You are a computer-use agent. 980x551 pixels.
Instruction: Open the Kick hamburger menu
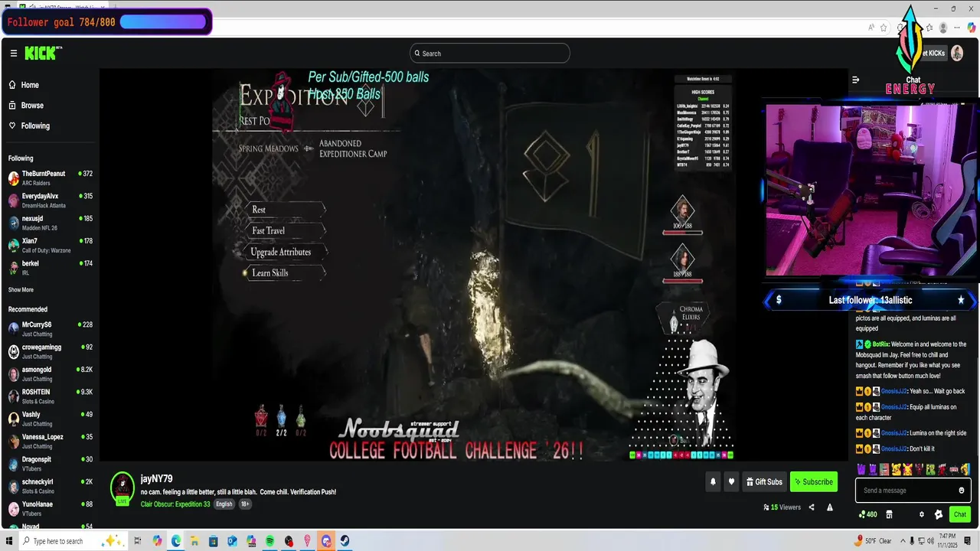coord(14,54)
